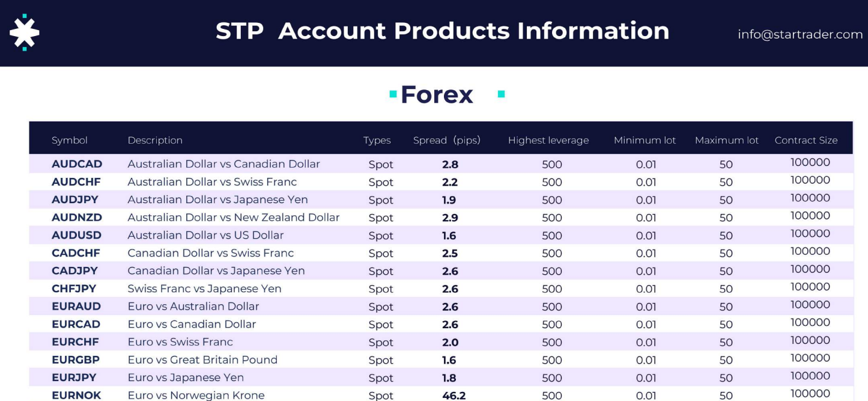Click the 46.2 spread value
Screen dimensions: 868x401
pyautogui.click(x=454, y=396)
